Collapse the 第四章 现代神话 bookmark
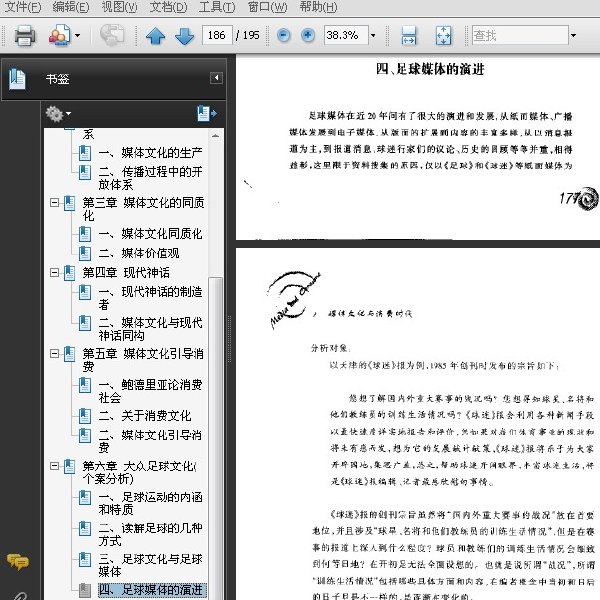The image size is (600, 600). click(54, 273)
